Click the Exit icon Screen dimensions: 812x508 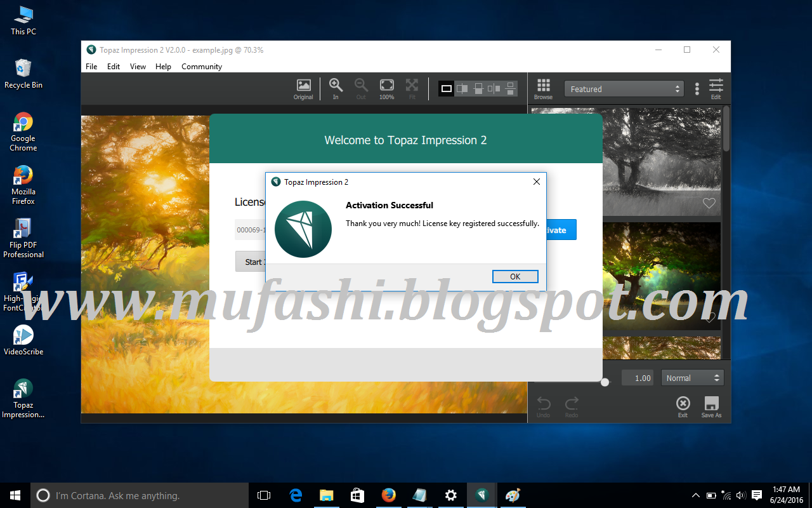[683, 406]
